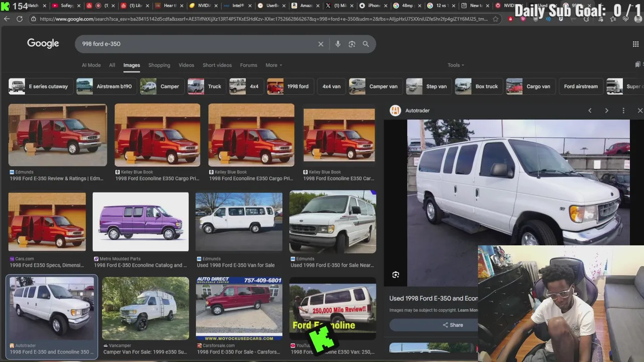Open Edmunds red van Review & Ratings thumbnail
644x362 pixels.
[x=57, y=135]
